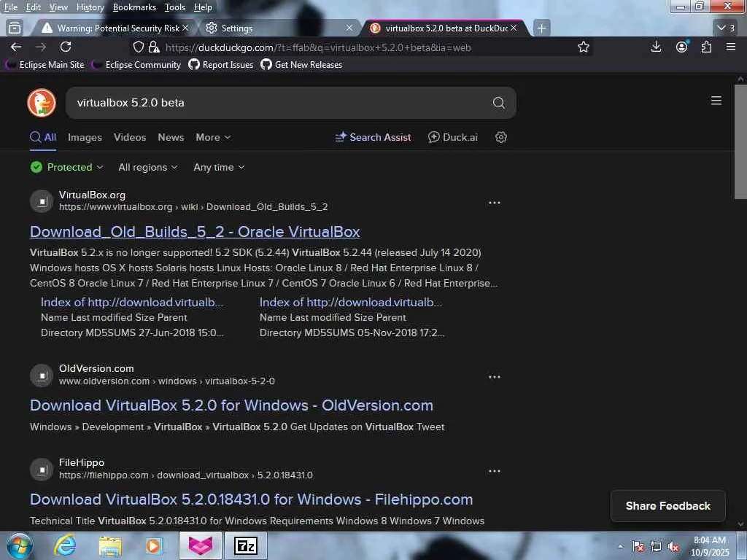This screenshot has width=747, height=560.
Task: Open more options for the FileHippo result
Action: [495, 472]
